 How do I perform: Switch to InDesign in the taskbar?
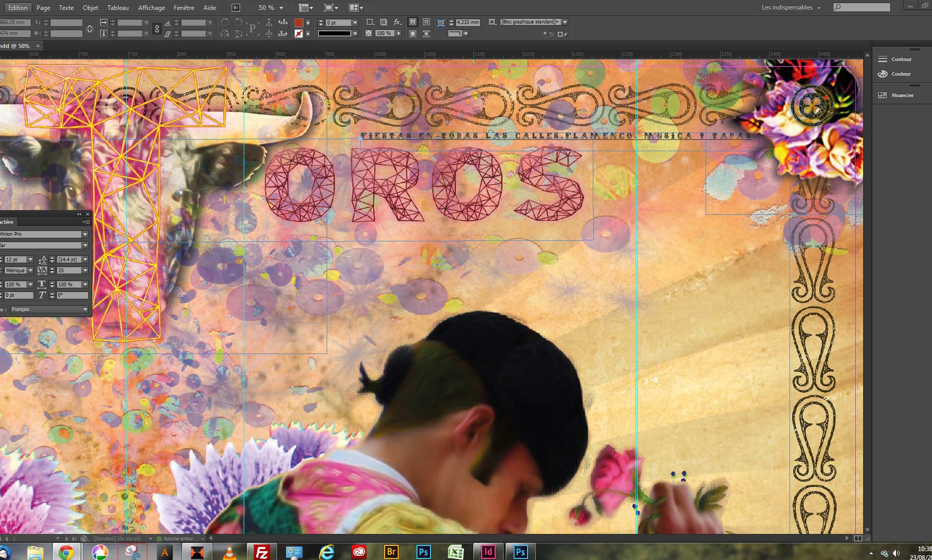click(488, 552)
